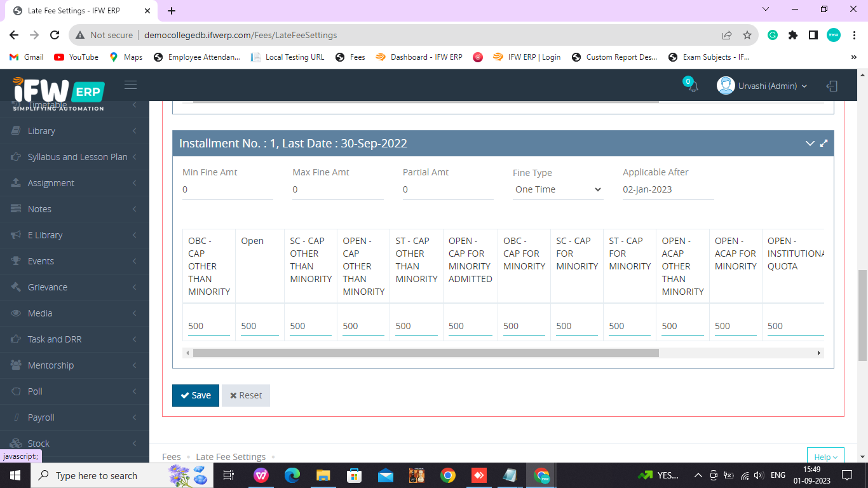The width and height of the screenshot is (868, 488).
Task: Open the Custom Report Des... bookmark
Action: click(614, 57)
